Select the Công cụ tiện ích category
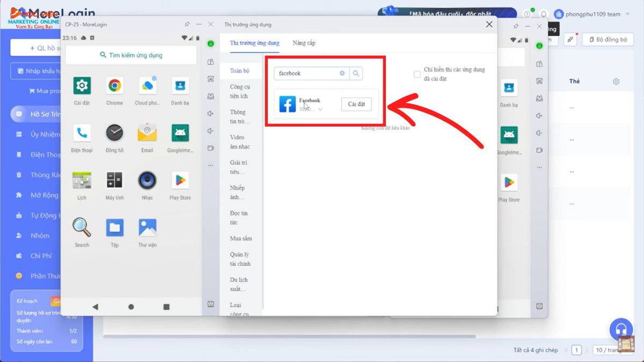 pyautogui.click(x=239, y=91)
